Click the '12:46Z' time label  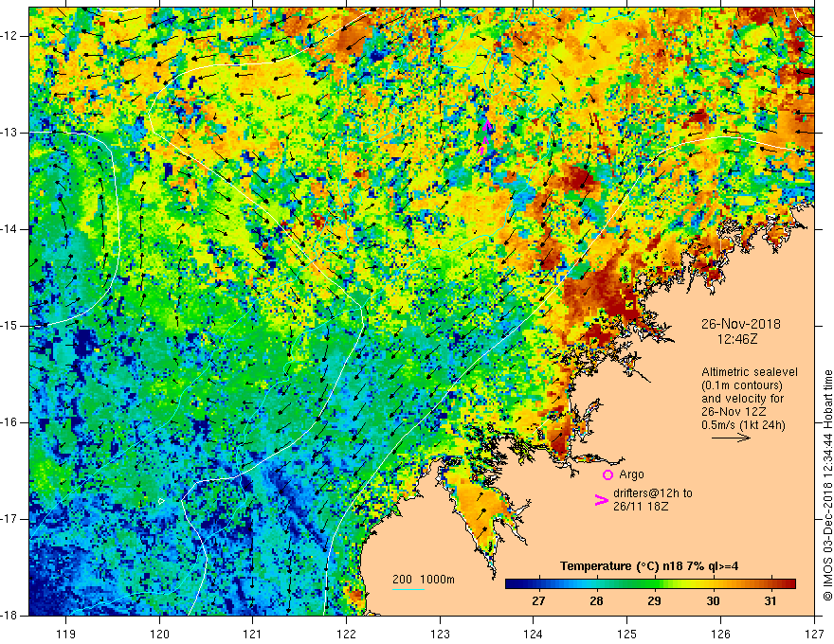(737, 338)
